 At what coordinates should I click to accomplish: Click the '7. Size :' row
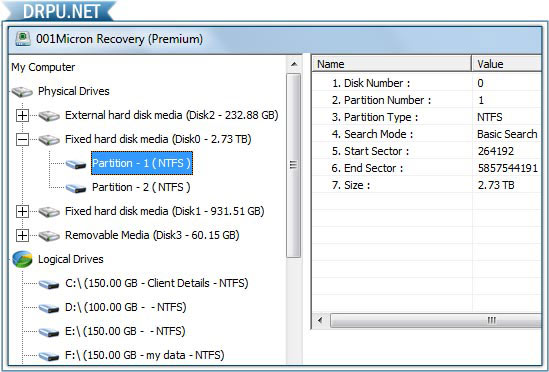[427, 185]
